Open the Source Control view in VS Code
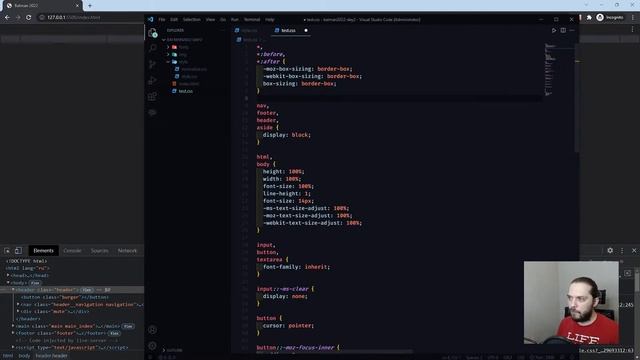Screen dimensions: 640x360 tap(152, 64)
